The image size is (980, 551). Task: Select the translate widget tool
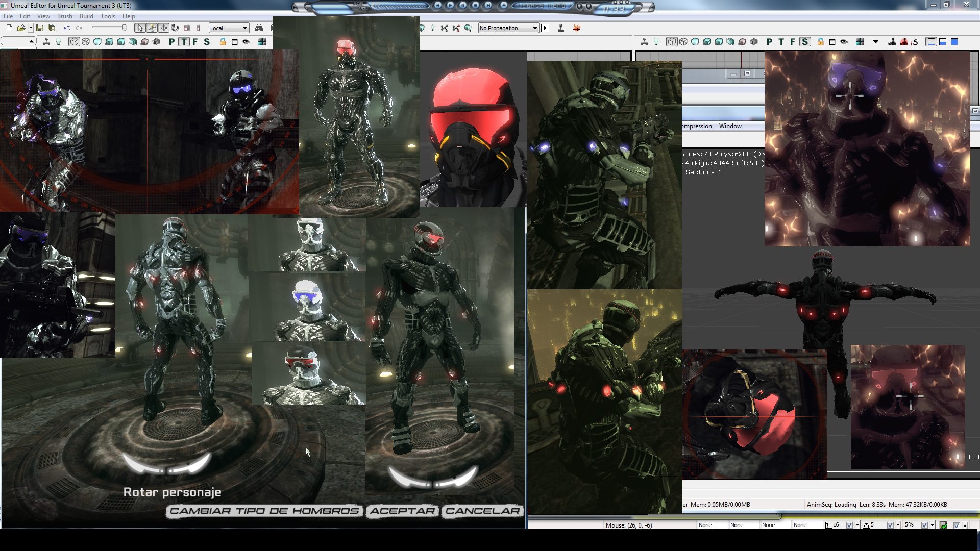point(163,28)
